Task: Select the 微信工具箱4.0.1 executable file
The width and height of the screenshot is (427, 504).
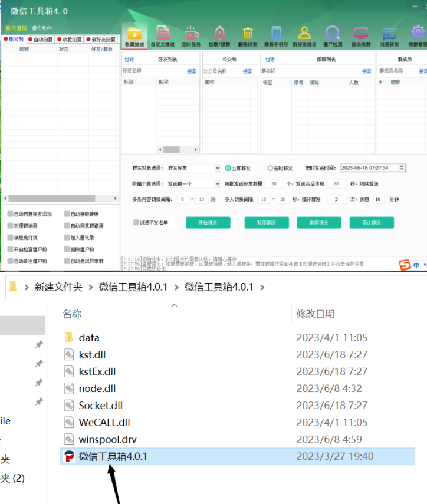Action: (x=113, y=456)
